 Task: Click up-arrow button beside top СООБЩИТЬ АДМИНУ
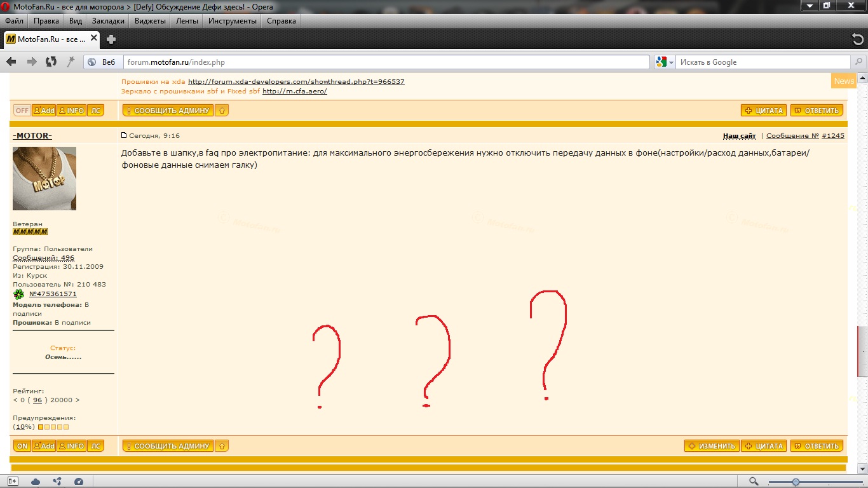click(222, 110)
